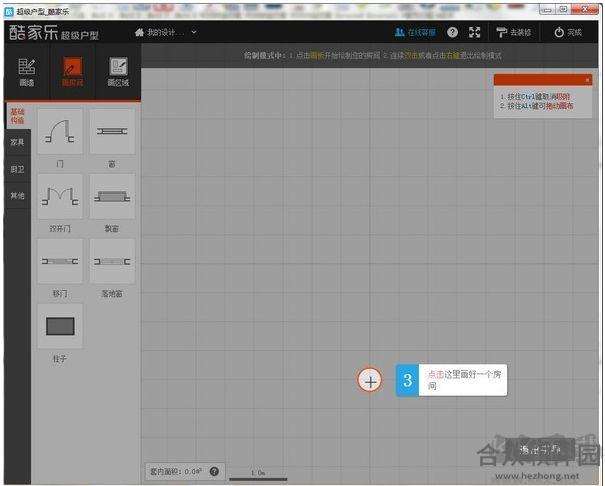The height and width of the screenshot is (486, 605).
Task: Pick the bay window (飘窗) component
Action: click(x=112, y=196)
